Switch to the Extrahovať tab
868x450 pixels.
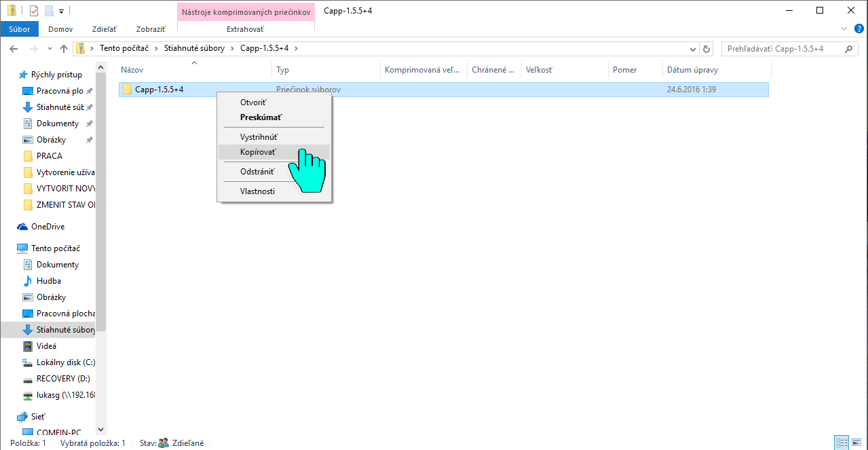(x=245, y=29)
